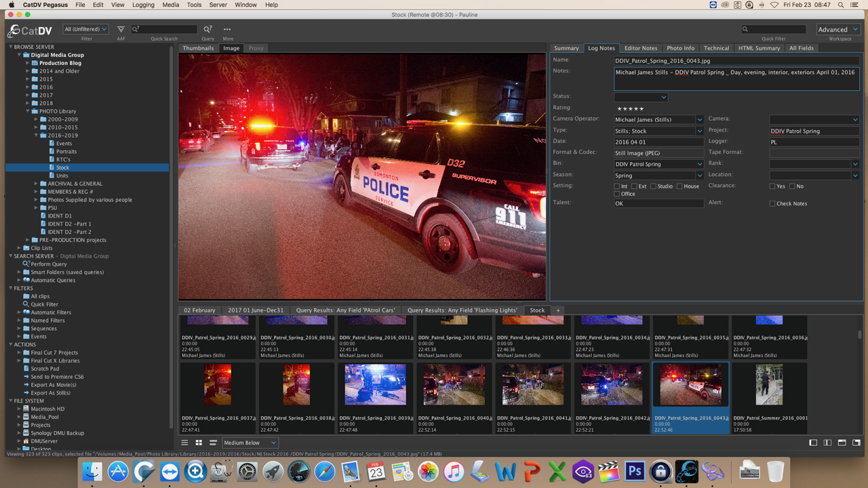Check the Yes clearance checkbox
Image resolution: width=868 pixels, height=488 pixels.
click(x=772, y=186)
